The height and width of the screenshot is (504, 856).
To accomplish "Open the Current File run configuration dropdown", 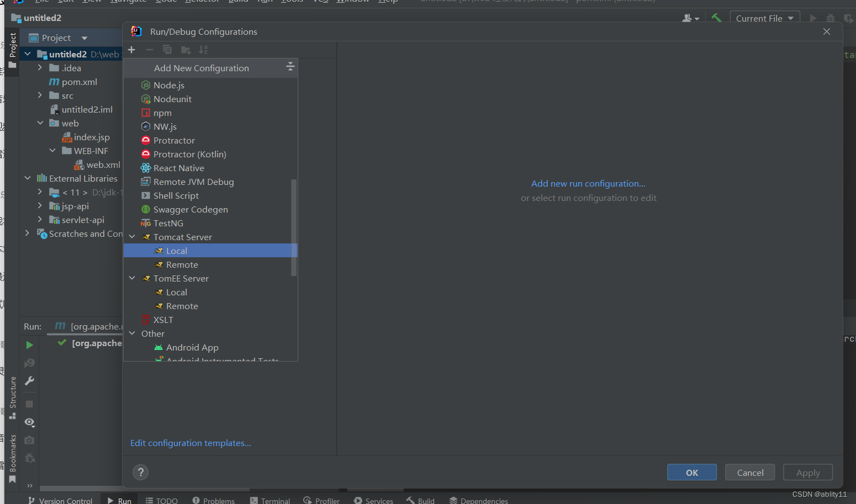I will point(764,18).
